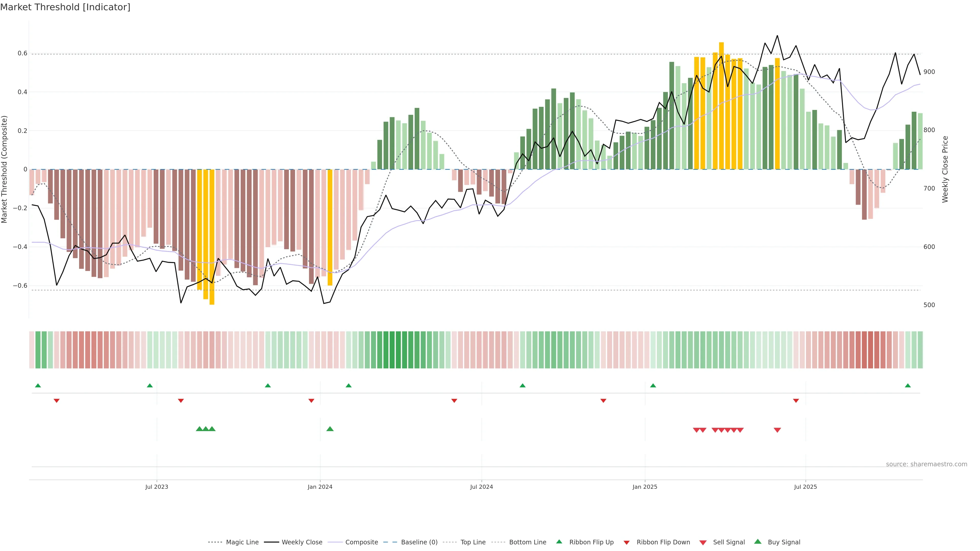The width and height of the screenshot is (980, 551).
Task: Click the Market Threshold [Indicator] title
Action: [65, 7]
